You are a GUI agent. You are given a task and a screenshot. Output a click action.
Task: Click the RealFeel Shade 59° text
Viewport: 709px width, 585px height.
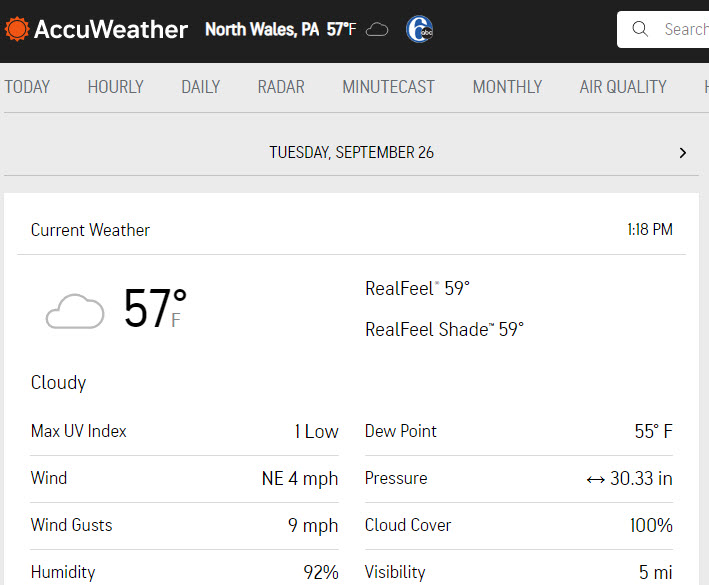pyautogui.click(x=444, y=330)
